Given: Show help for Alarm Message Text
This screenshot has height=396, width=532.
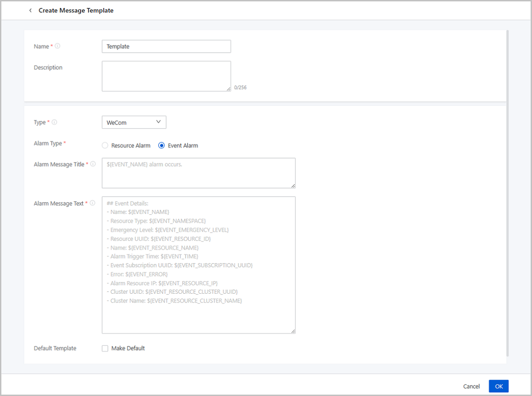Looking at the screenshot, I should 93,203.
